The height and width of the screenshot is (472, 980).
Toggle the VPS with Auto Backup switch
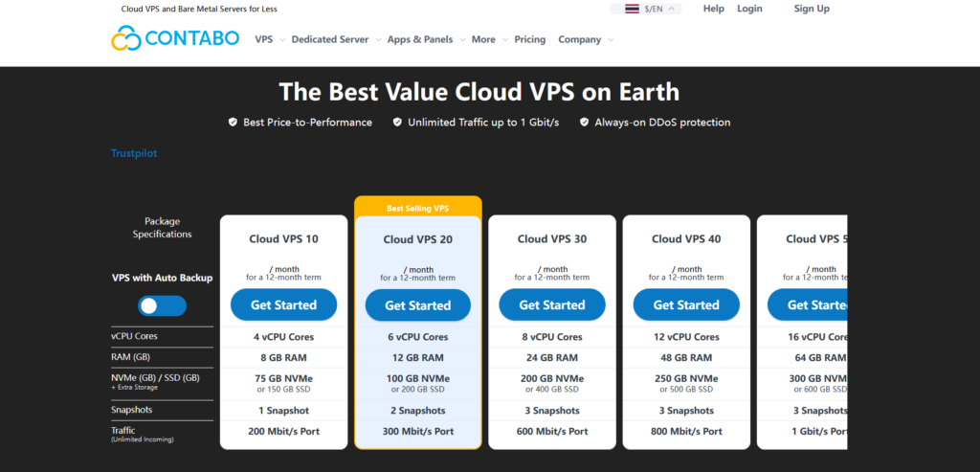pyautogui.click(x=162, y=305)
